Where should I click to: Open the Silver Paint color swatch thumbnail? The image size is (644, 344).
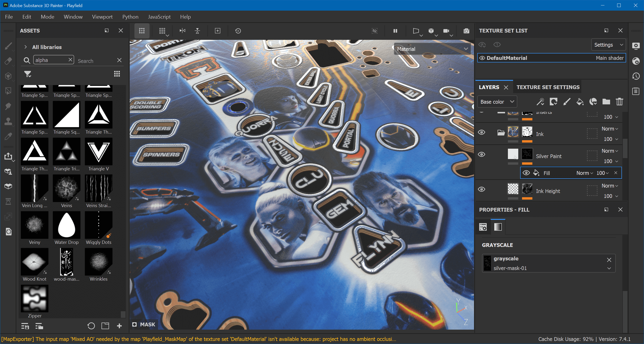[x=513, y=154]
